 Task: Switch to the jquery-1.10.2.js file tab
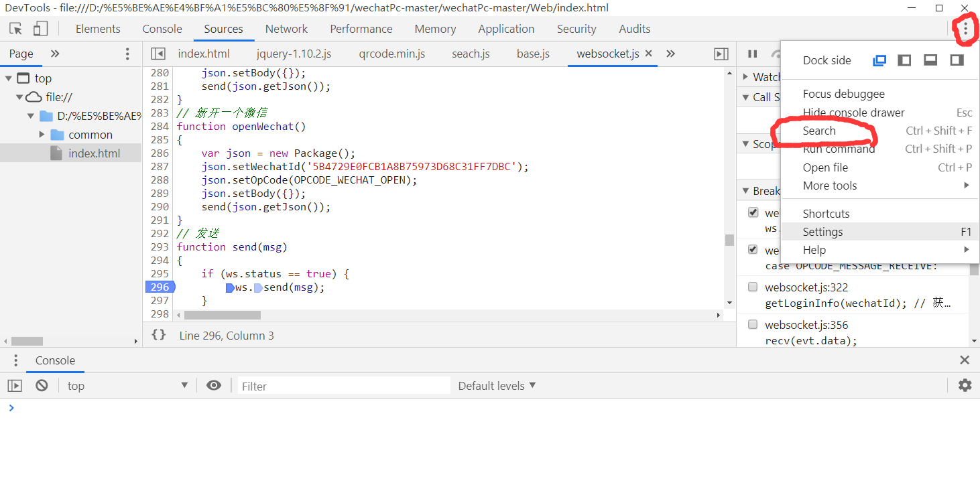click(294, 54)
